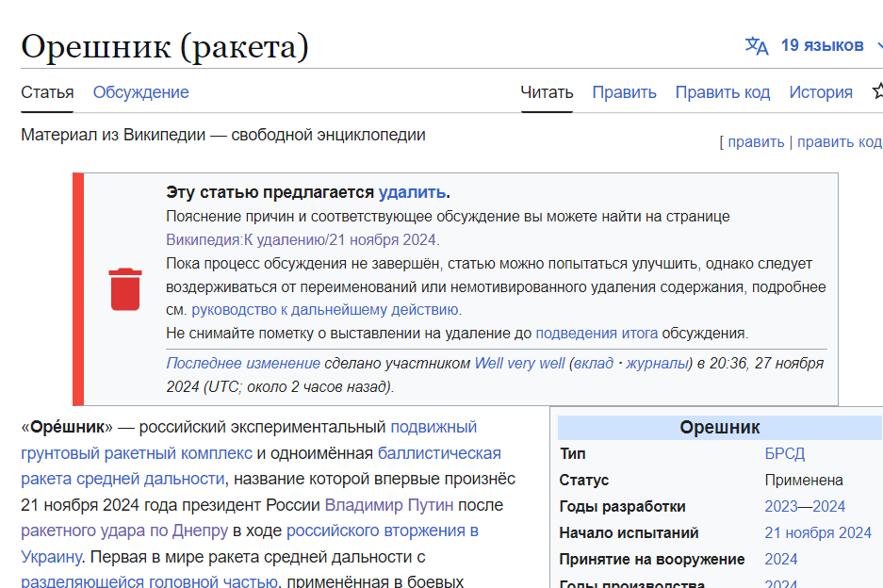
Task: Click the 'Начало испытаний' infobox label
Action: [x=629, y=532]
